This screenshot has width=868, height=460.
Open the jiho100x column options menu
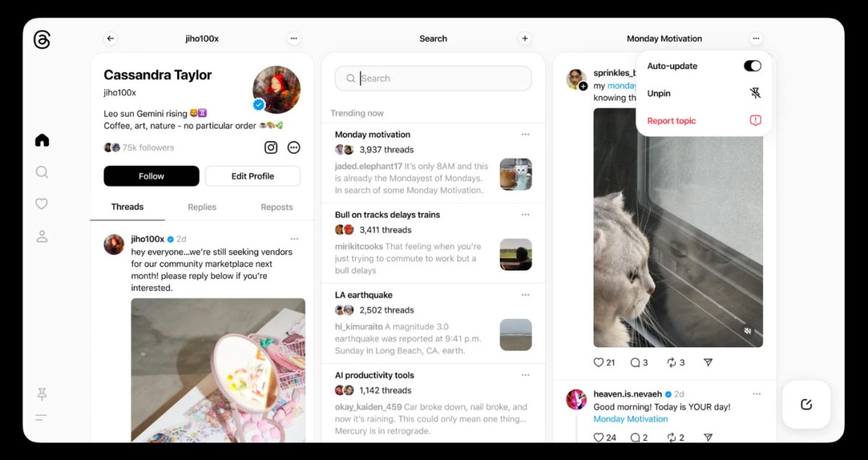tap(293, 38)
